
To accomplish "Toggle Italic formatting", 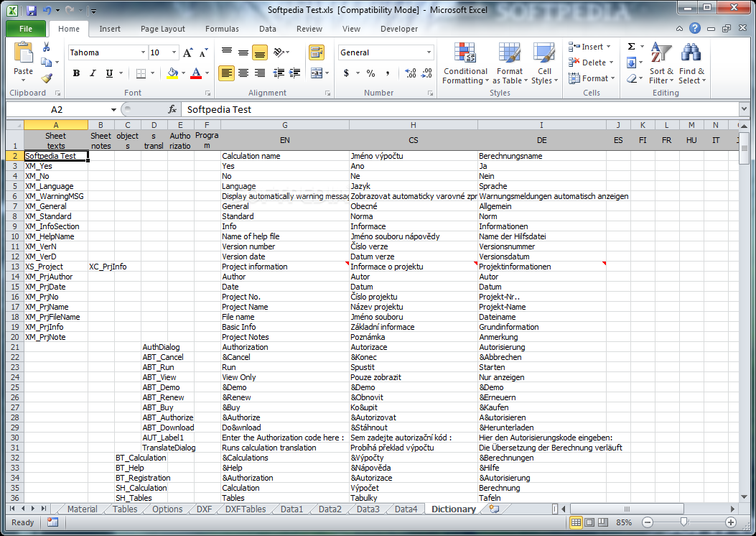I will (93, 73).
